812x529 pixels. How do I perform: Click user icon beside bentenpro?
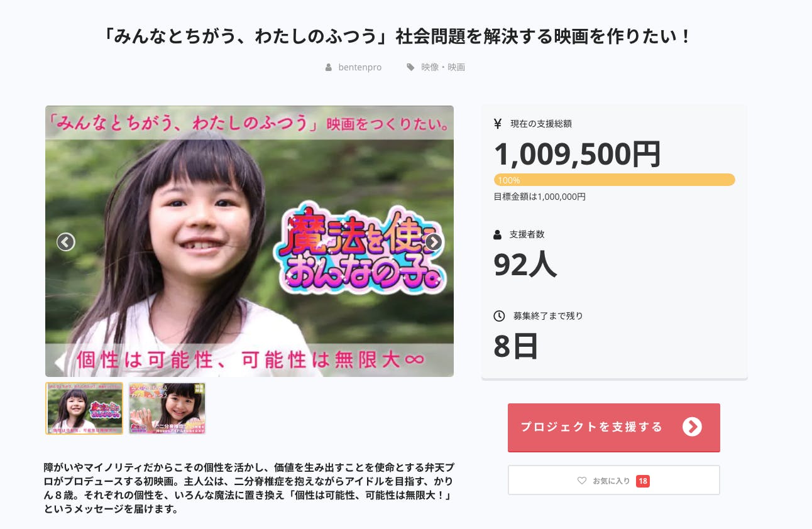pos(328,67)
